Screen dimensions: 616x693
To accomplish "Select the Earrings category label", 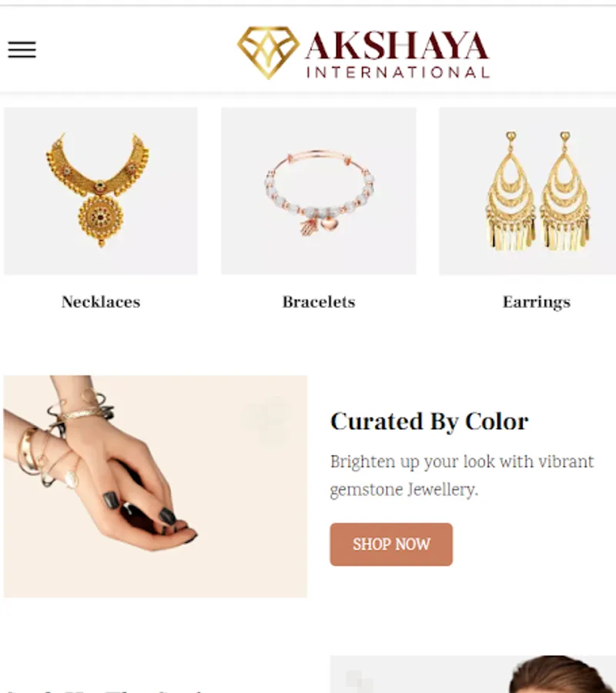I will (x=537, y=303).
